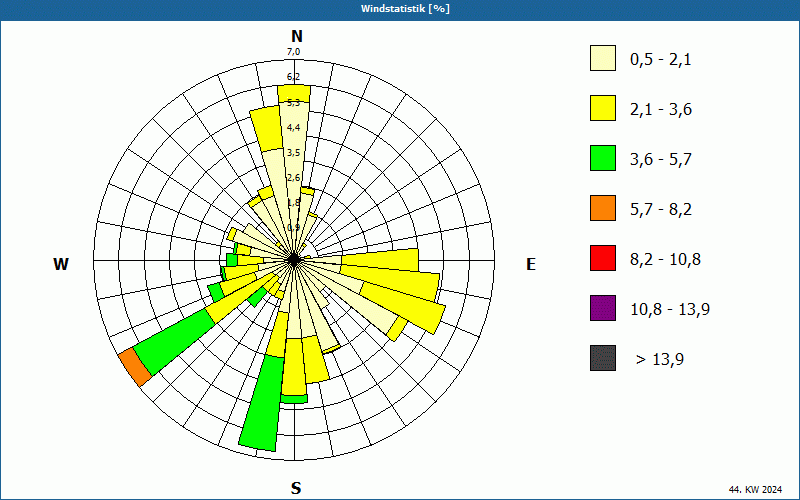Screen dimensions: 800x500
Task: Click the 7,0 radial axis value
Action: [293, 52]
